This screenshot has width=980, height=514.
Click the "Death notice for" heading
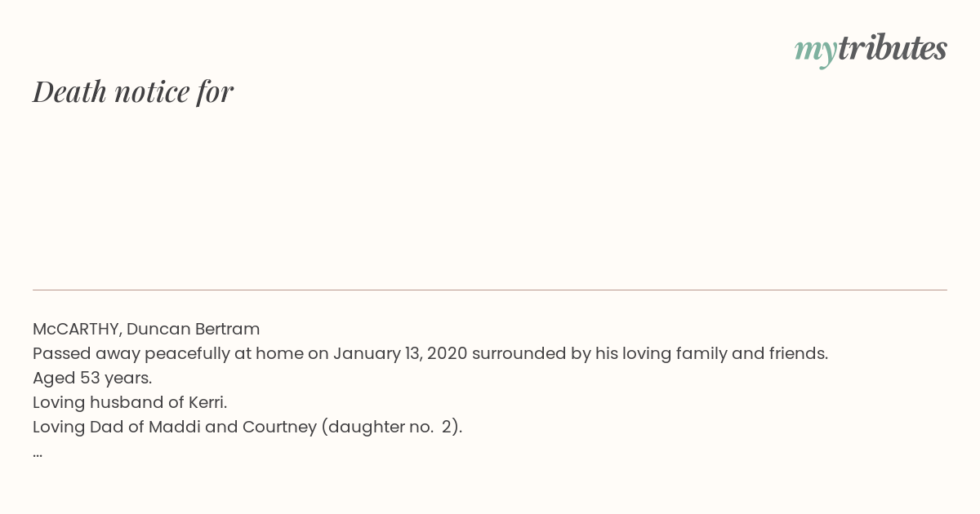(x=133, y=92)
